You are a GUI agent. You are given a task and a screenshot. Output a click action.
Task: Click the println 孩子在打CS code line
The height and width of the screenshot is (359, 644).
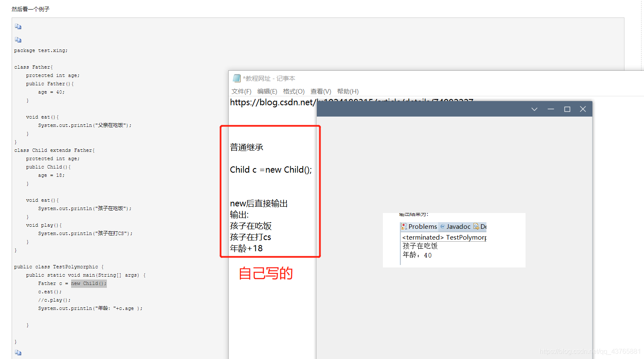(x=85, y=233)
